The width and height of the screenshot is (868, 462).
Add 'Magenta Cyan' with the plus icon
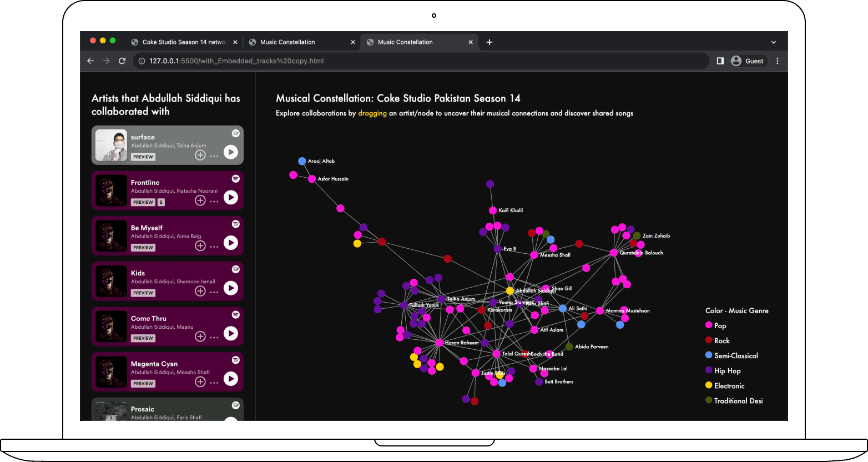click(x=200, y=382)
